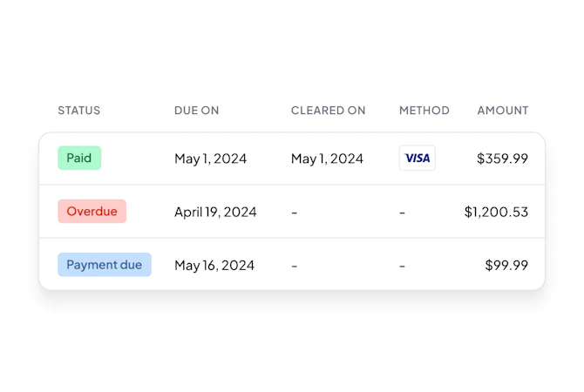Image resolution: width=584 pixels, height=392 pixels.
Task: Click the blue Payment due badge
Action: tap(104, 265)
